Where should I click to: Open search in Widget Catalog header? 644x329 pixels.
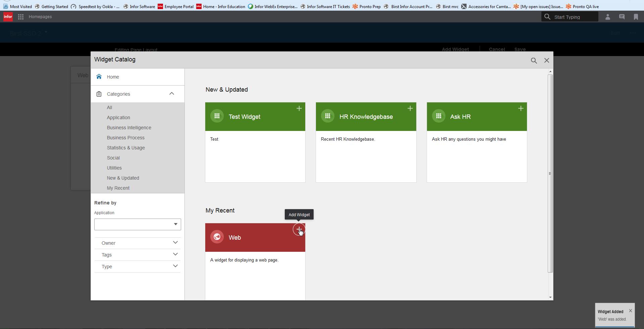(534, 61)
